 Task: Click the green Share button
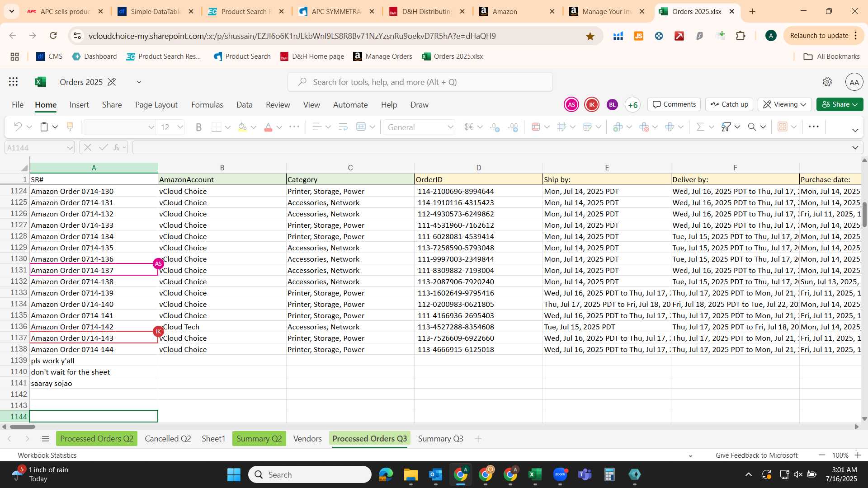840,104
